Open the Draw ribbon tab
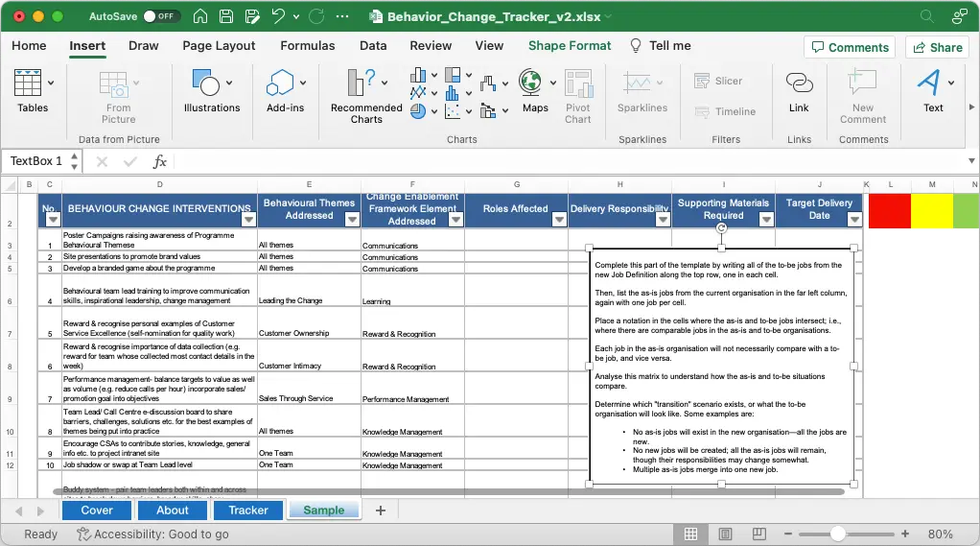980x546 pixels. click(x=143, y=46)
